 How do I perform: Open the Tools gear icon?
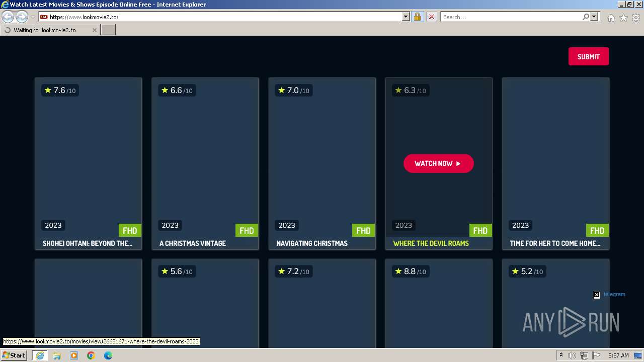(x=636, y=18)
